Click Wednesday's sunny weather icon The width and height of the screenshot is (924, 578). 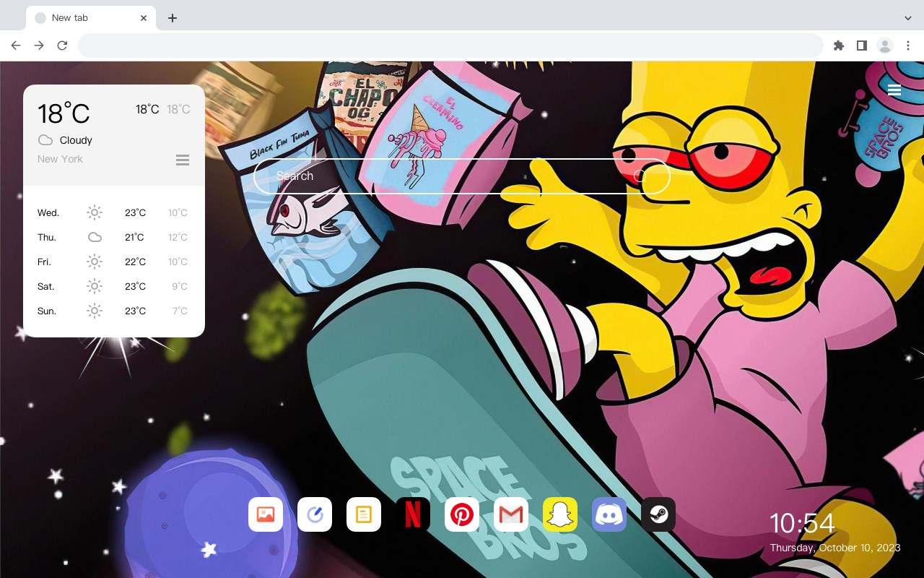(x=95, y=212)
